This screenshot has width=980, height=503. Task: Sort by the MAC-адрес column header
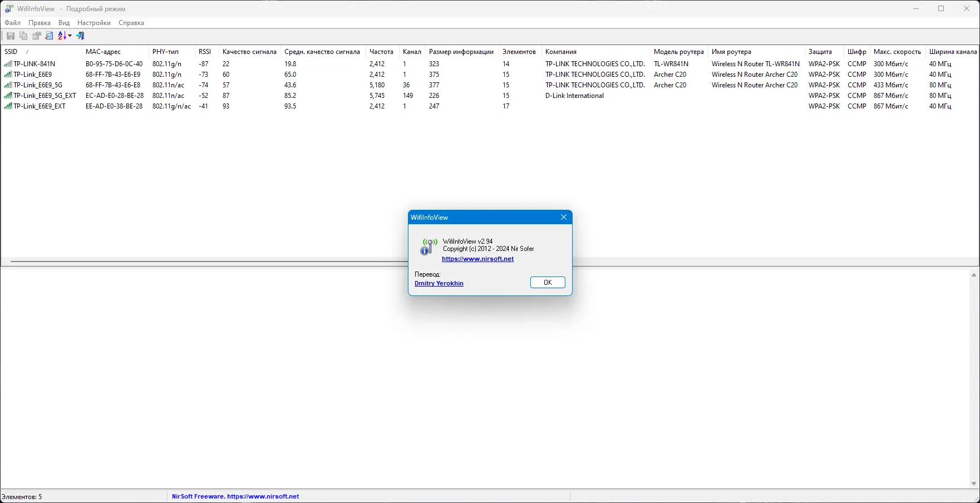[115, 52]
